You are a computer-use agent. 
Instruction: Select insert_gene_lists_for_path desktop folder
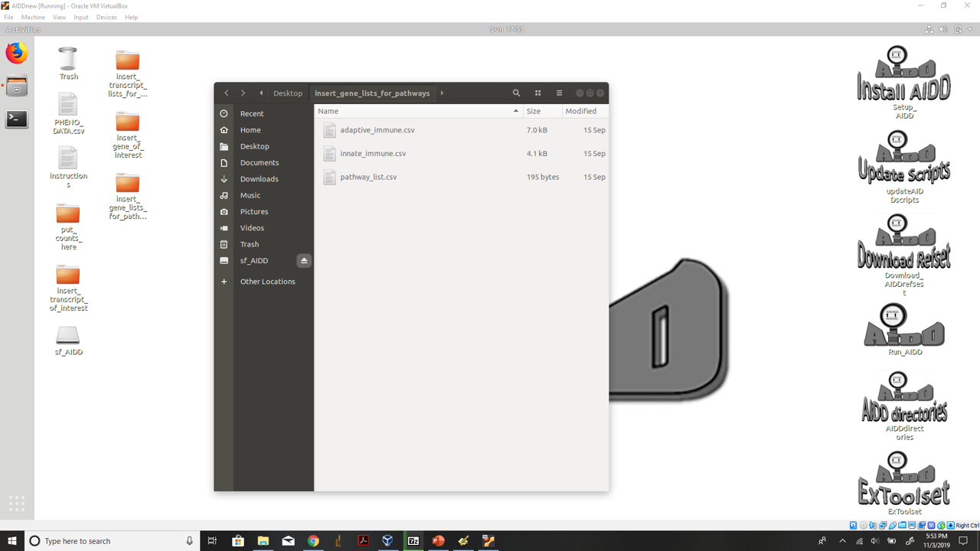pos(128,196)
